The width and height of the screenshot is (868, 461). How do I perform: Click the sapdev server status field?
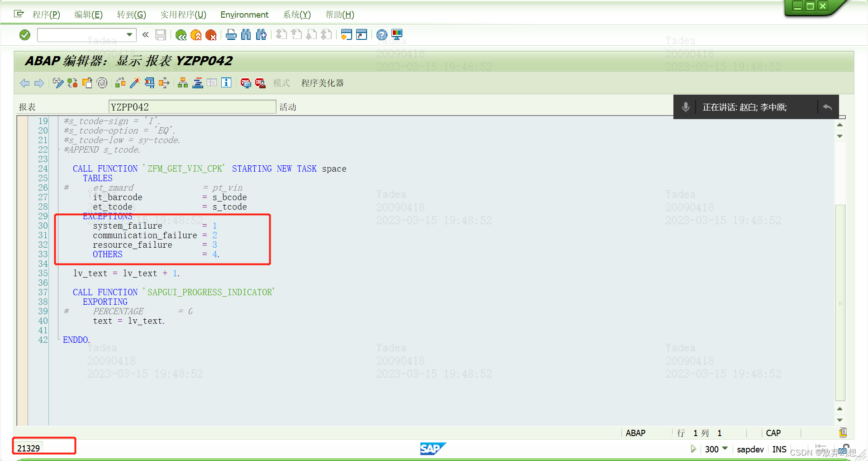tap(750, 449)
